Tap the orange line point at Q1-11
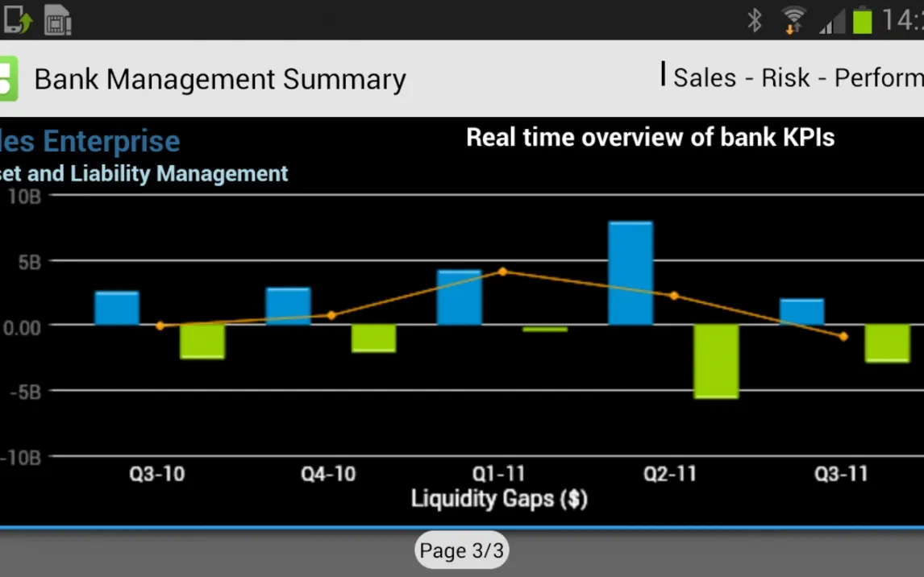The width and height of the screenshot is (924, 577). [x=502, y=272]
